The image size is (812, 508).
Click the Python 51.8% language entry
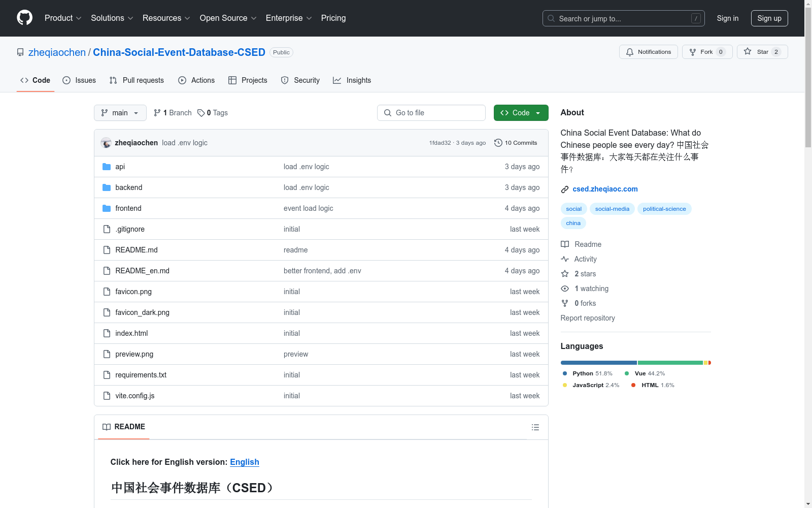coord(588,373)
